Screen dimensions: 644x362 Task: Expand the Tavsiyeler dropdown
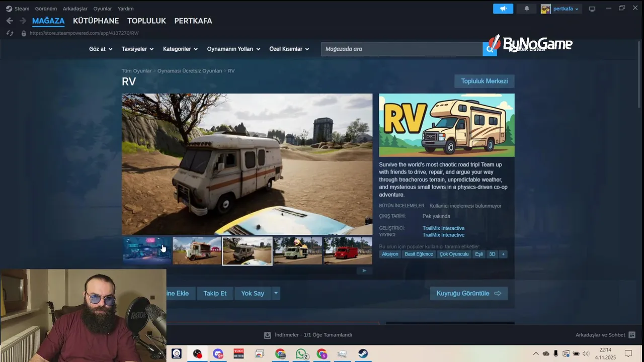pyautogui.click(x=137, y=49)
